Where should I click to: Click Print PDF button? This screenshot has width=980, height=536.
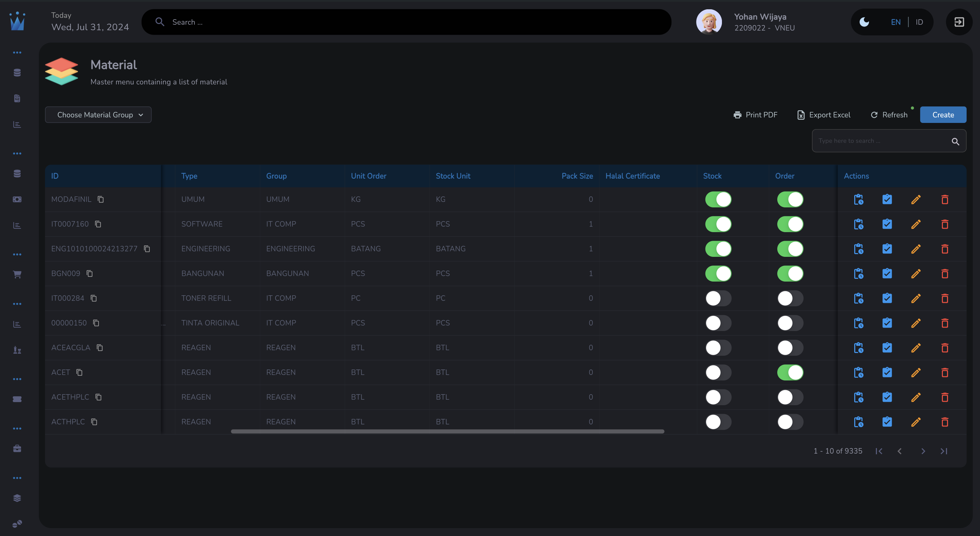tap(755, 115)
